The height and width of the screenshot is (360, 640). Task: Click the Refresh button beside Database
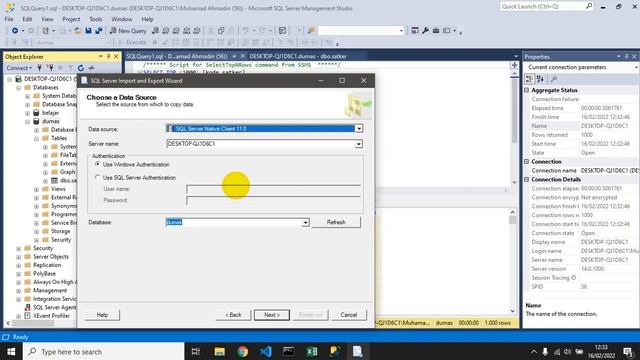[336, 222]
